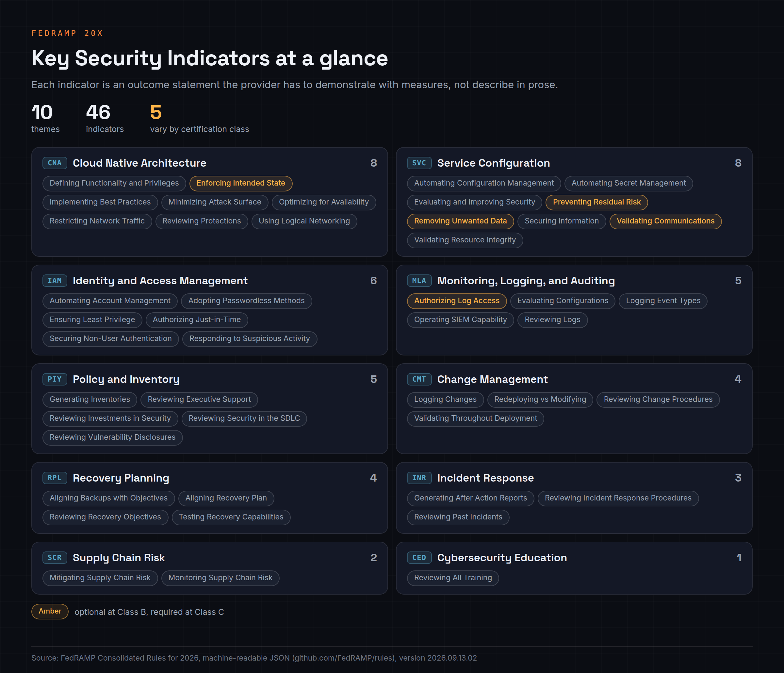
Task: Click the Amber legend swatch
Action: [x=50, y=611]
